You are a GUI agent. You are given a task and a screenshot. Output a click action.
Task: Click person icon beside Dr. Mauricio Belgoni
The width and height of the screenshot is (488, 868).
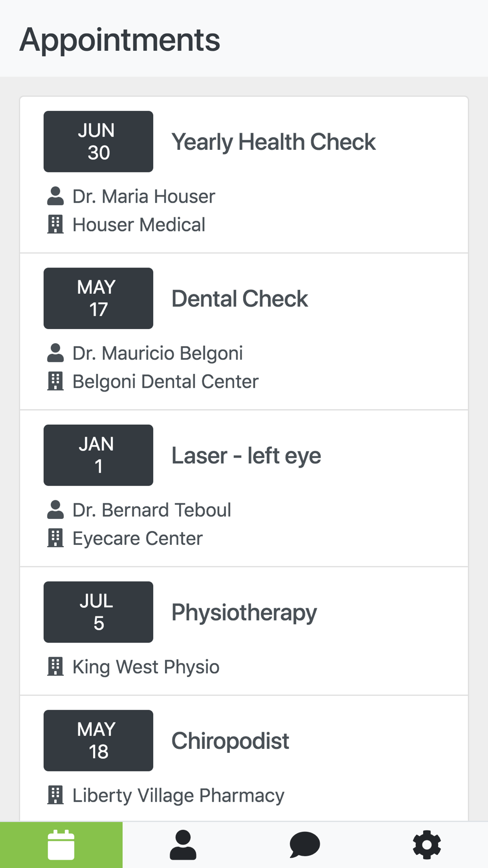(x=56, y=353)
